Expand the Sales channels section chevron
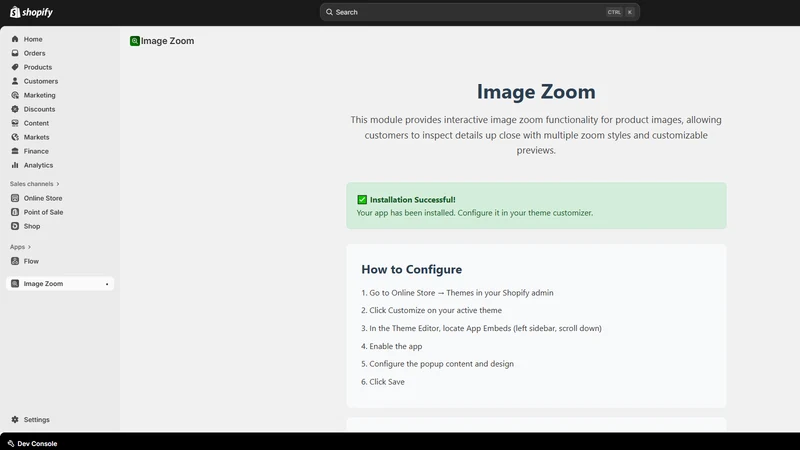The image size is (800, 450). 58,184
